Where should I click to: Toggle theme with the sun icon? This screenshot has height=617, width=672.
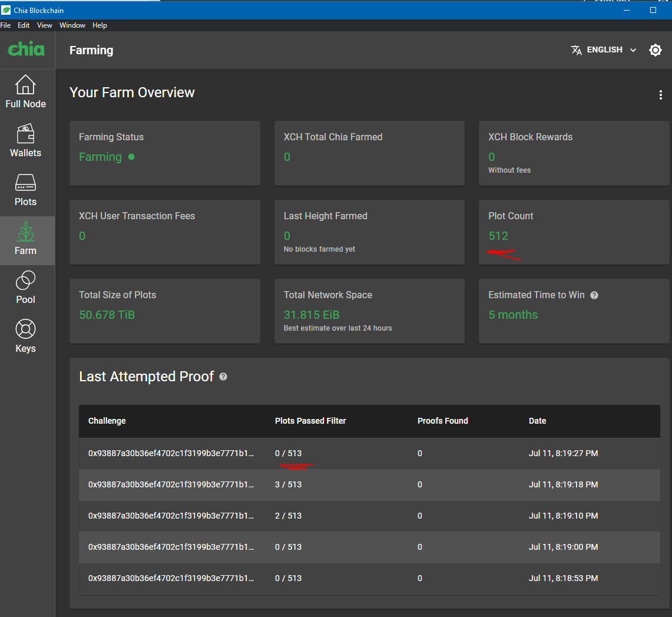point(656,50)
